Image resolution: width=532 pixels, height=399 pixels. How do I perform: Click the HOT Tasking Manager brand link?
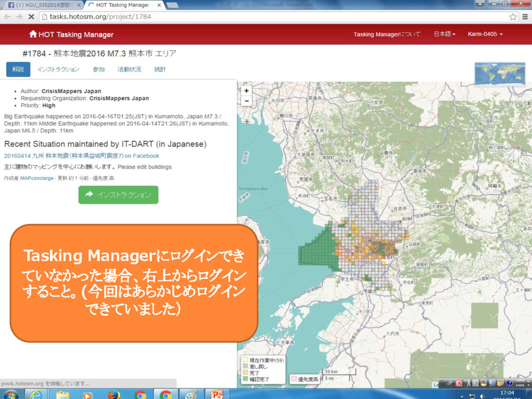[x=71, y=34]
